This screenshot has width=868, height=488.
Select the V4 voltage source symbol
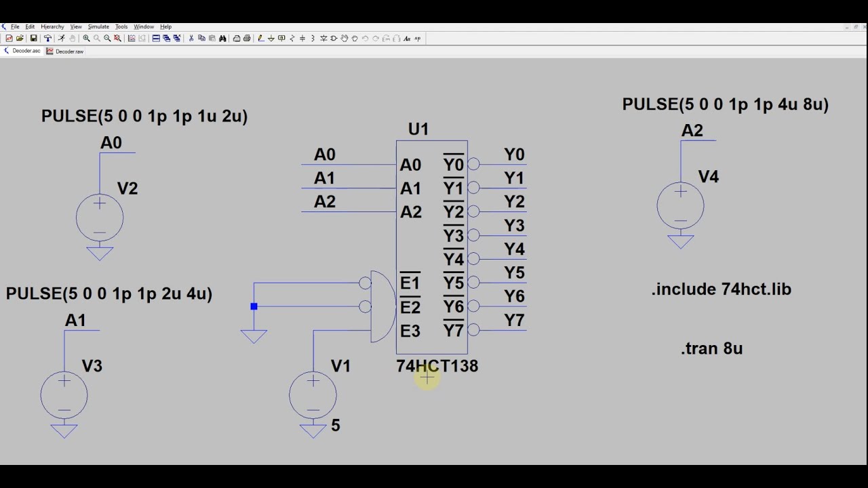[681, 206]
